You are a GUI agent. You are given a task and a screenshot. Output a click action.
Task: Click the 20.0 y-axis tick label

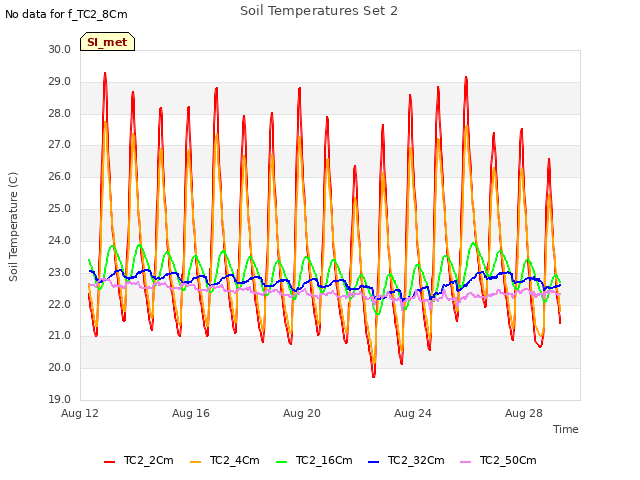click(x=60, y=368)
